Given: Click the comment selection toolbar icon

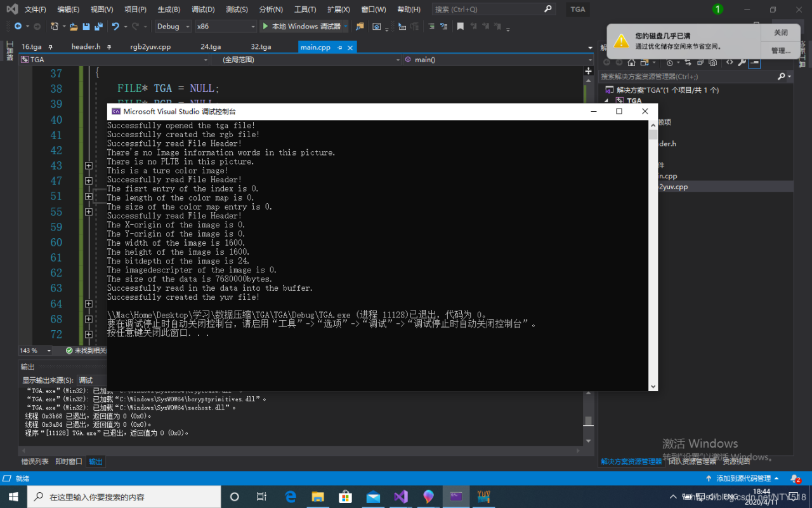Looking at the screenshot, I should click(x=431, y=26).
